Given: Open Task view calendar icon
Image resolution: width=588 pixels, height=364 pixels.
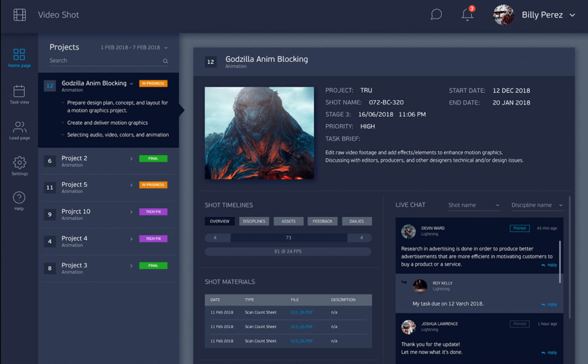Looking at the screenshot, I should point(19,91).
